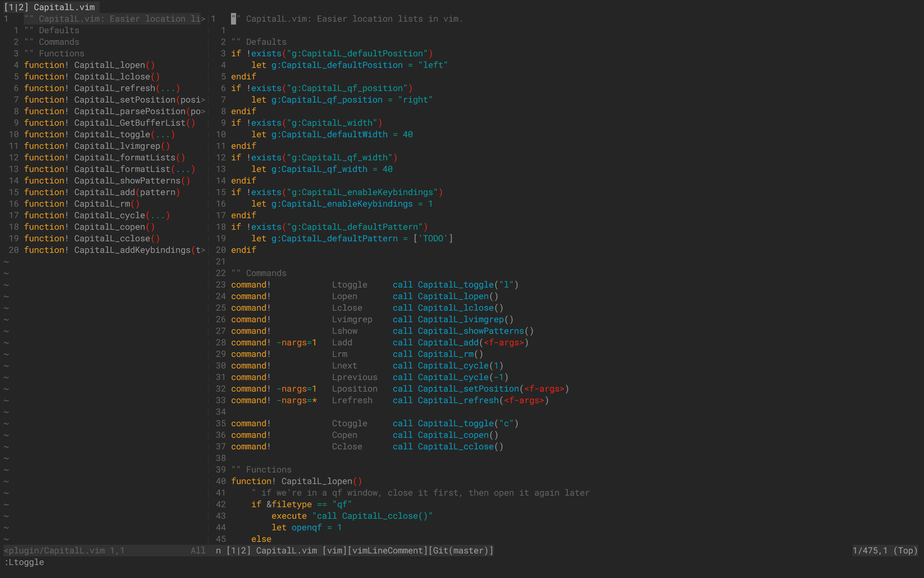Click 'g:CapitalL_defaultPosition' in the exists check
The height and width of the screenshot is (578, 924).
pyautogui.click(x=357, y=53)
